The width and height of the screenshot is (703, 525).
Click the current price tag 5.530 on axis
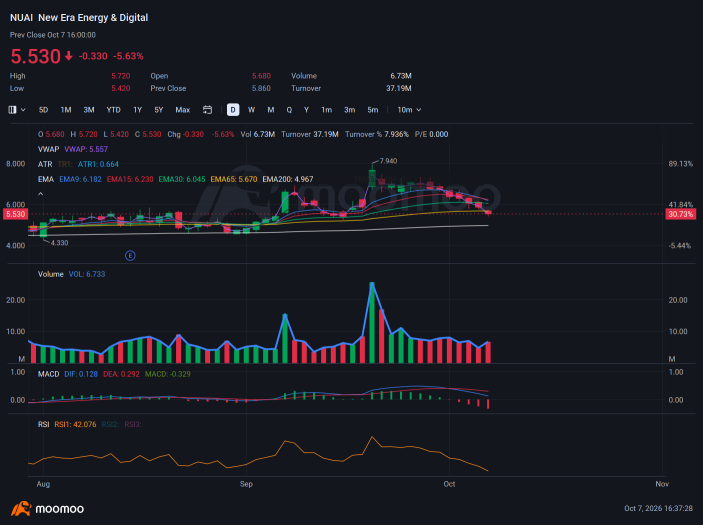[x=15, y=214]
